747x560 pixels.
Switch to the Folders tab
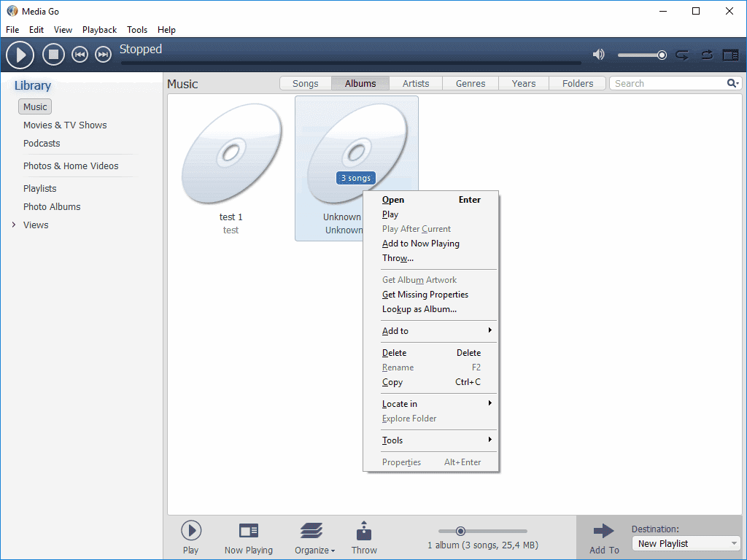click(578, 83)
